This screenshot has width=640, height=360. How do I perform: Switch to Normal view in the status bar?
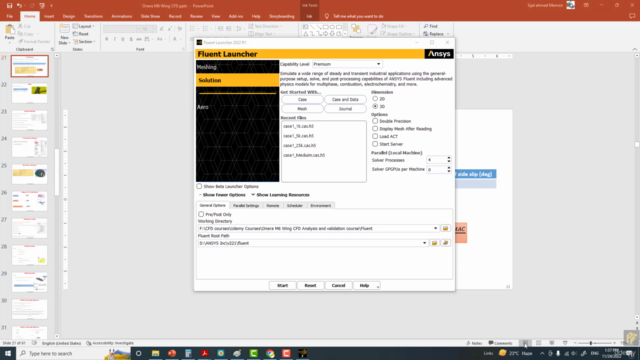click(525, 343)
